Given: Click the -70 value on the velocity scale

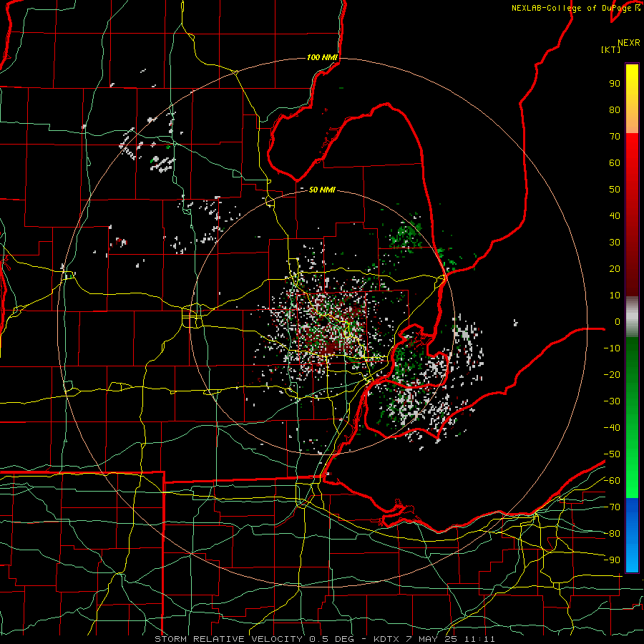Looking at the screenshot, I should click(612, 507).
